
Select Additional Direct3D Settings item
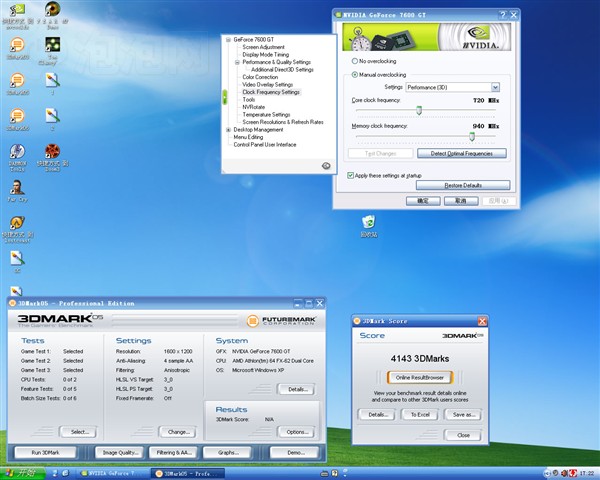[282, 70]
